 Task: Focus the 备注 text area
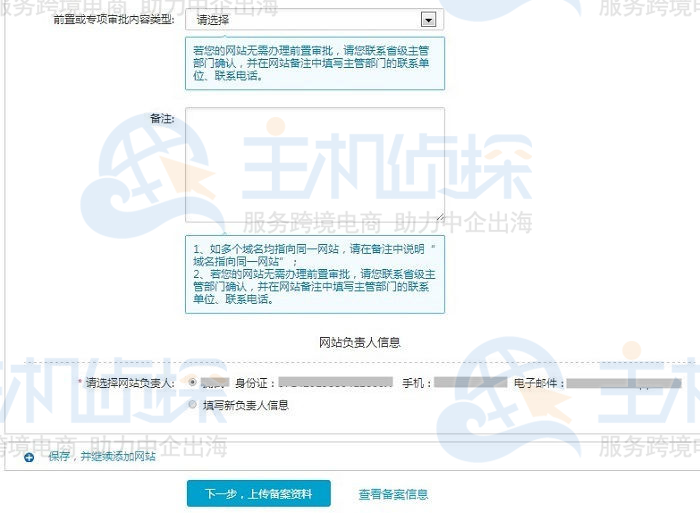[315, 165]
